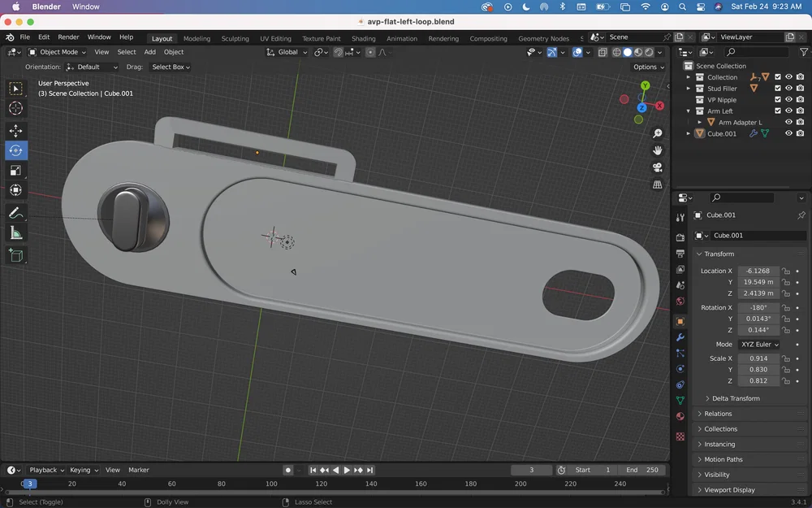The width and height of the screenshot is (812, 508).
Task: Switch to the Sculpting workspace tab
Action: coord(235,38)
